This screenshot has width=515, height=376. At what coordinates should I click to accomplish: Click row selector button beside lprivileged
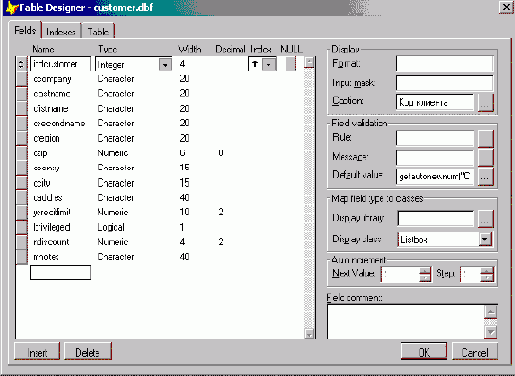point(22,227)
